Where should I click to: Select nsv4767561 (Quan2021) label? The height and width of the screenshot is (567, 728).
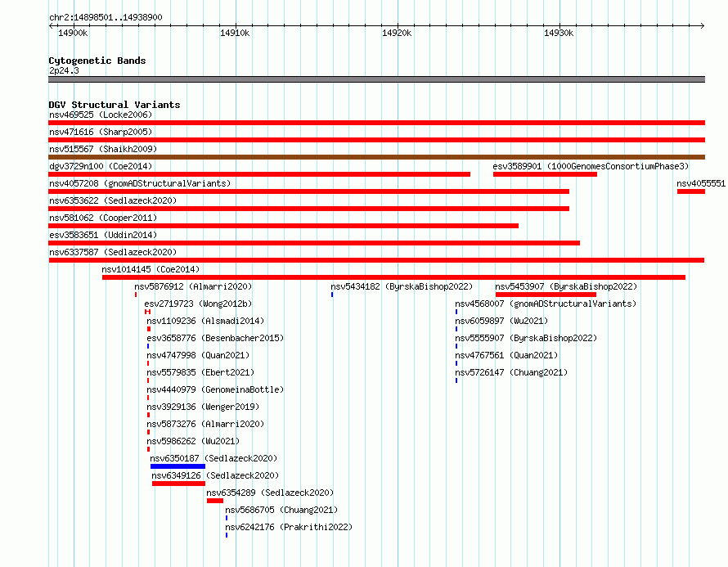pyautogui.click(x=506, y=355)
